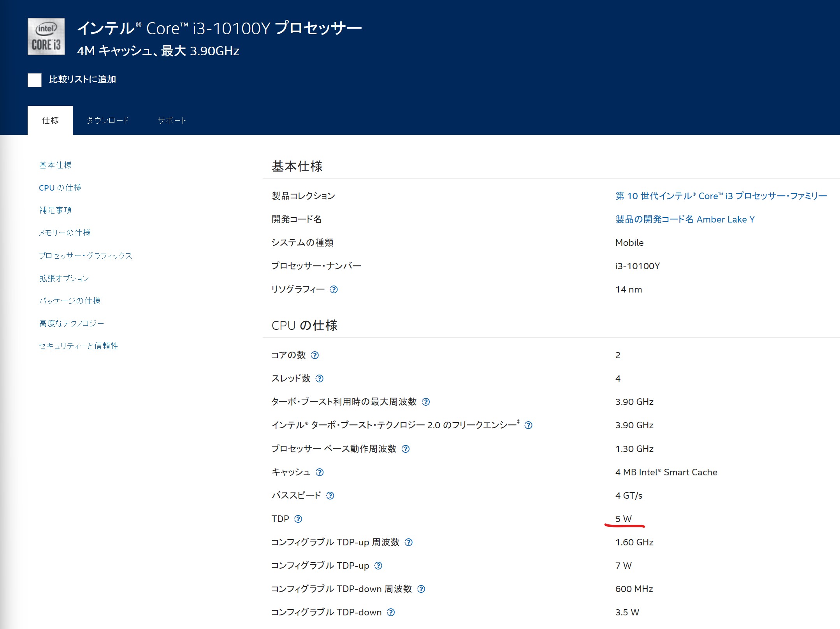Open help icon for ターボ・ブースト・テクノロジー 2.0 のフリークエンシー
The image size is (840, 629).
[528, 425]
